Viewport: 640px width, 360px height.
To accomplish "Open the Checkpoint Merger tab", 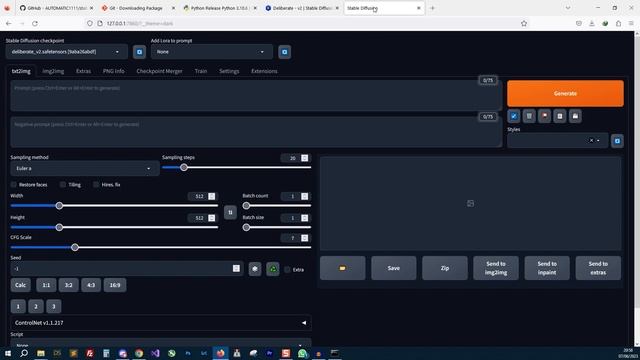I will tap(159, 71).
